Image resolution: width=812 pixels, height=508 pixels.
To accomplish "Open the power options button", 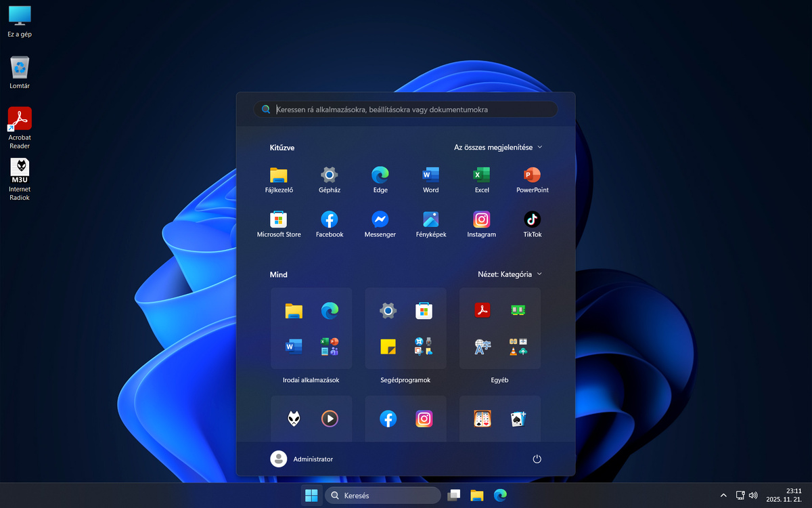I will pos(537,459).
